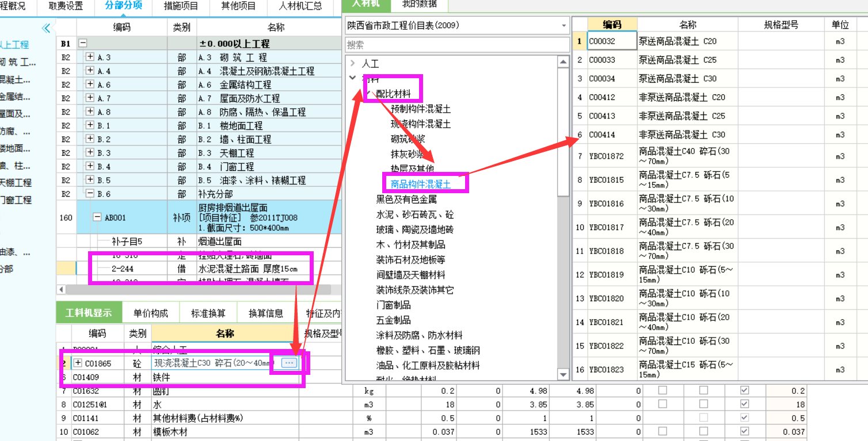
Task: Select the 换算信息 tab
Action: click(x=266, y=313)
